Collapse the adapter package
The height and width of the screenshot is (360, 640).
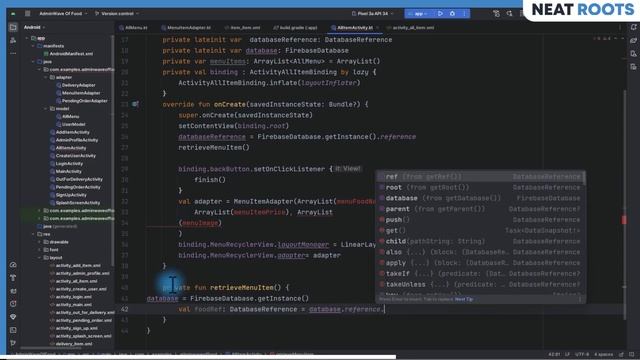pyautogui.click(x=45, y=77)
